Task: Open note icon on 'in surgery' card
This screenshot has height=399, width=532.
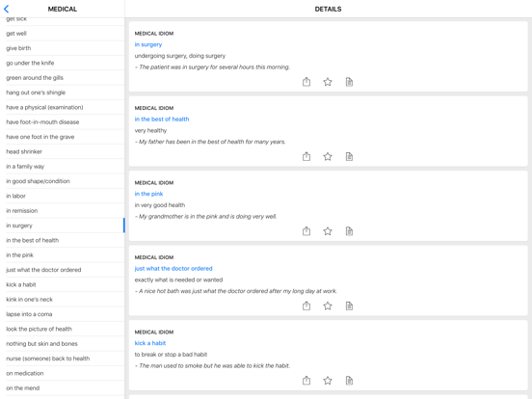Action: [349, 82]
